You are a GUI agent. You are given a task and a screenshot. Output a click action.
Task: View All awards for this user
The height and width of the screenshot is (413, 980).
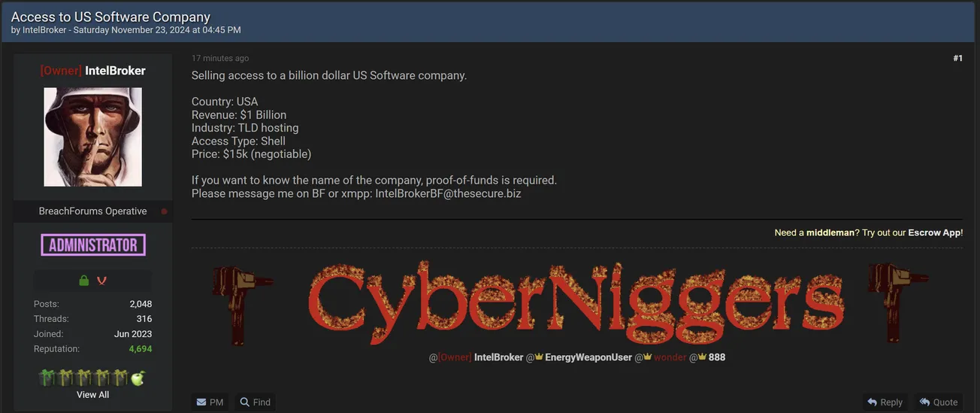coord(92,395)
